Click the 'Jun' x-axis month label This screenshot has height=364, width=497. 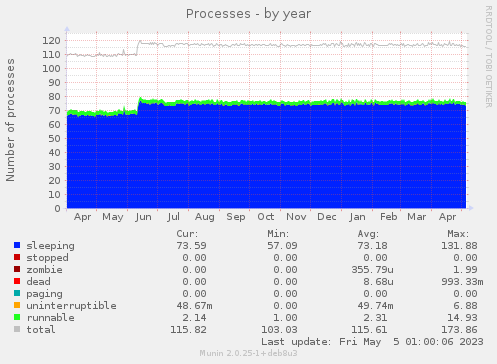[144, 217]
